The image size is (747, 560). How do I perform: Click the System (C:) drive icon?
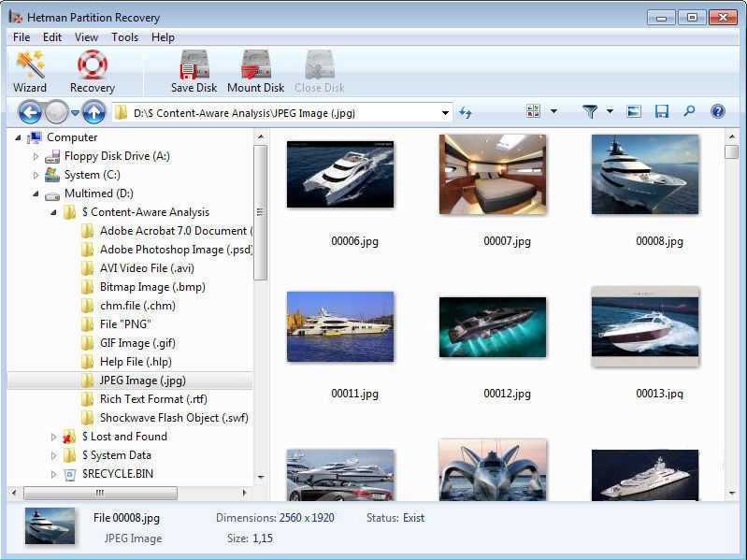(52, 175)
